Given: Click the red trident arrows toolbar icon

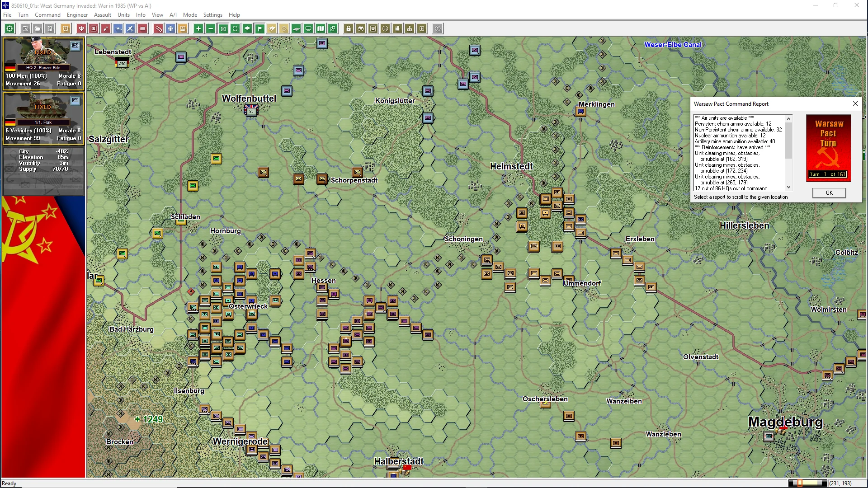Looking at the screenshot, I should [x=81, y=28].
